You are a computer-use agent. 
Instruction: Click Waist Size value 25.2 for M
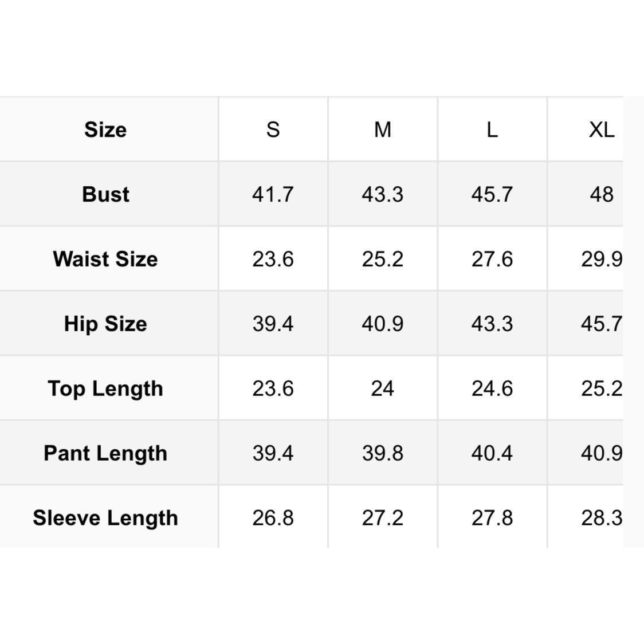click(x=383, y=259)
